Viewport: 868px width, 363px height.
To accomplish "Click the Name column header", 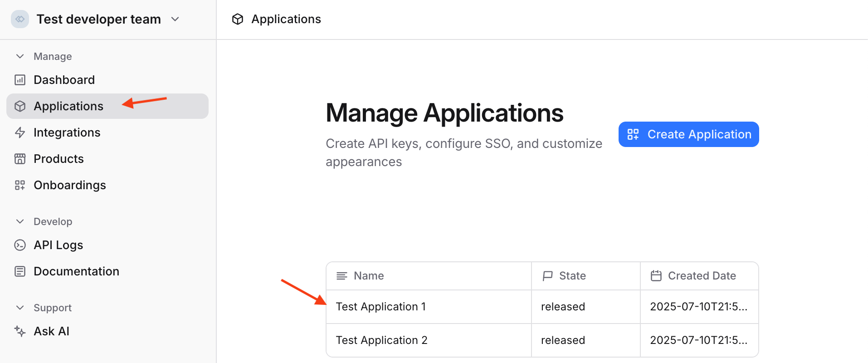I will coord(369,276).
